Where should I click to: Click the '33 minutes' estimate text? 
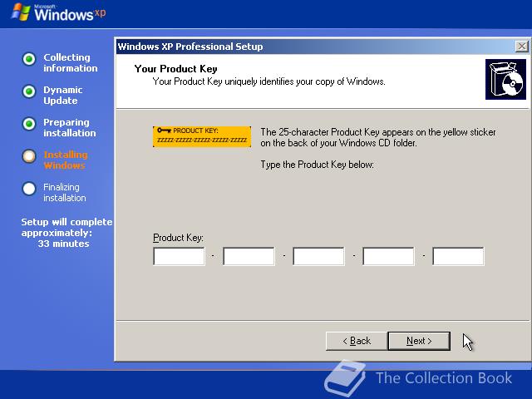pos(63,244)
